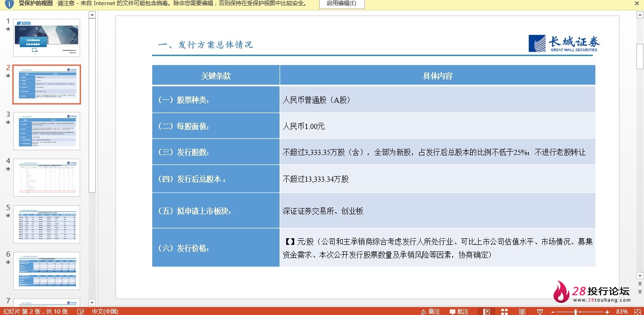This screenshot has height=315, width=644.
Task: Click the cell 人民币普通股（A股）
Action: point(438,100)
